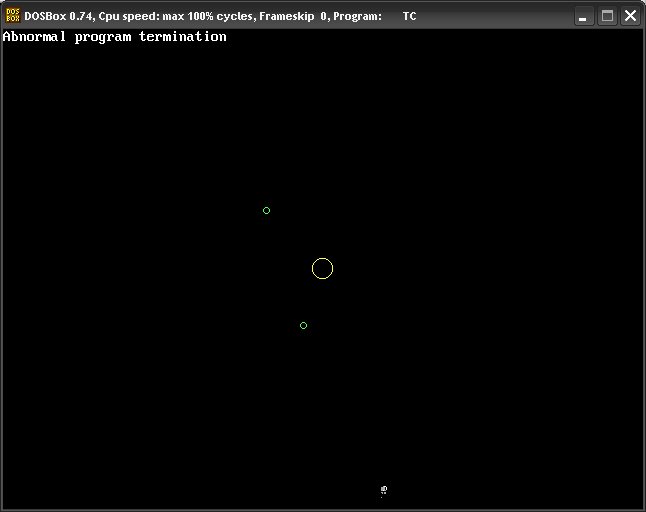The width and height of the screenshot is (646, 512).
Task: Minimize the DOSBox window
Action: pyautogui.click(x=583, y=16)
